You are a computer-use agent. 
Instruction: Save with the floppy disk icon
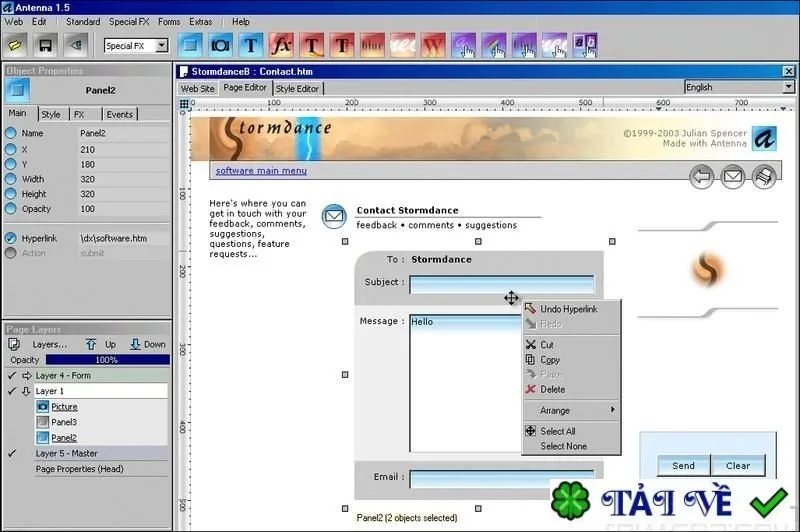click(x=45, y=45)
